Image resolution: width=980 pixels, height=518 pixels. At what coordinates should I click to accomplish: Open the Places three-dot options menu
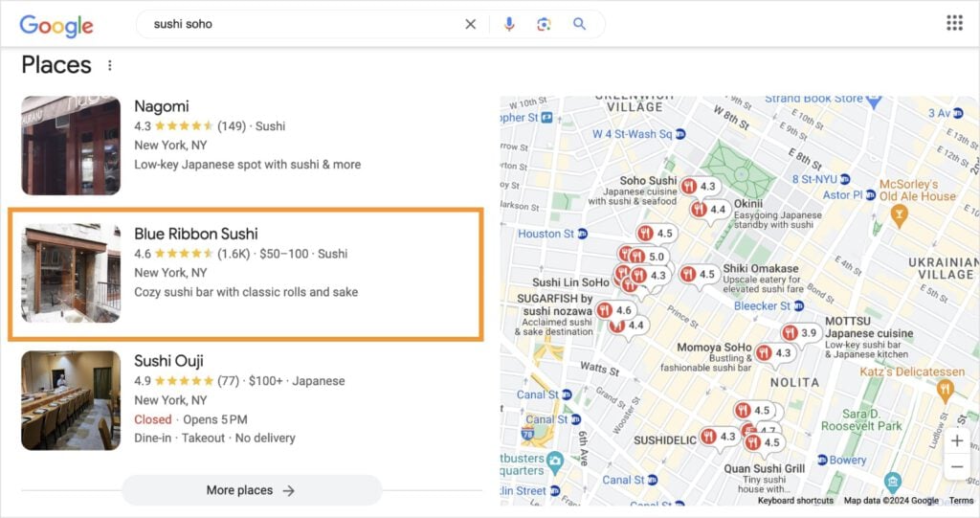coord(110,65)
